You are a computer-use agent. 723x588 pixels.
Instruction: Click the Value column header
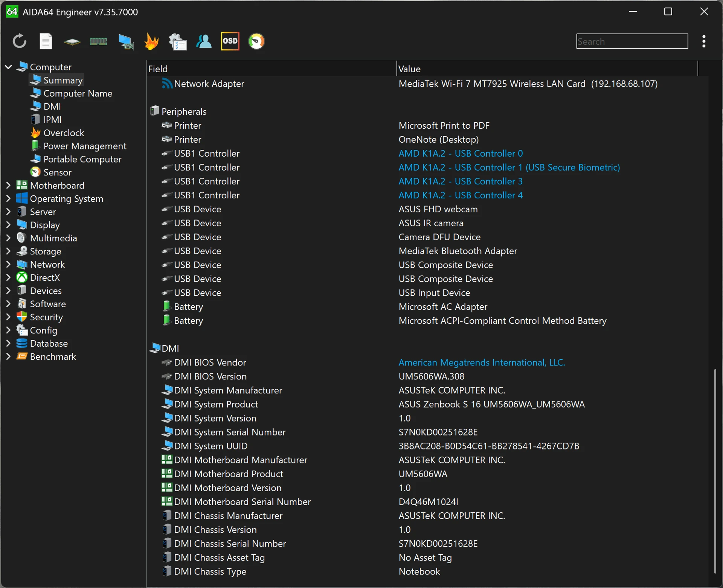point(547,69)
